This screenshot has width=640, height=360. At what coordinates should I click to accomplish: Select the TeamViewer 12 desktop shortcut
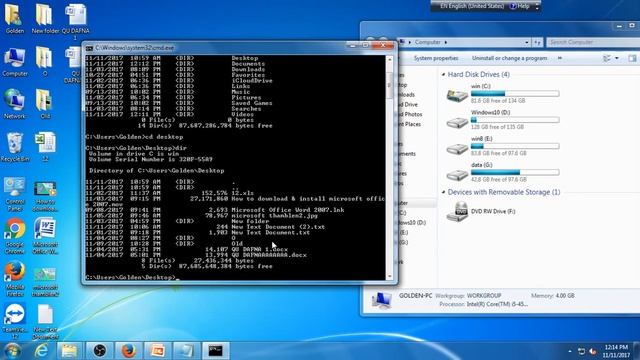(x=15, y=322)
